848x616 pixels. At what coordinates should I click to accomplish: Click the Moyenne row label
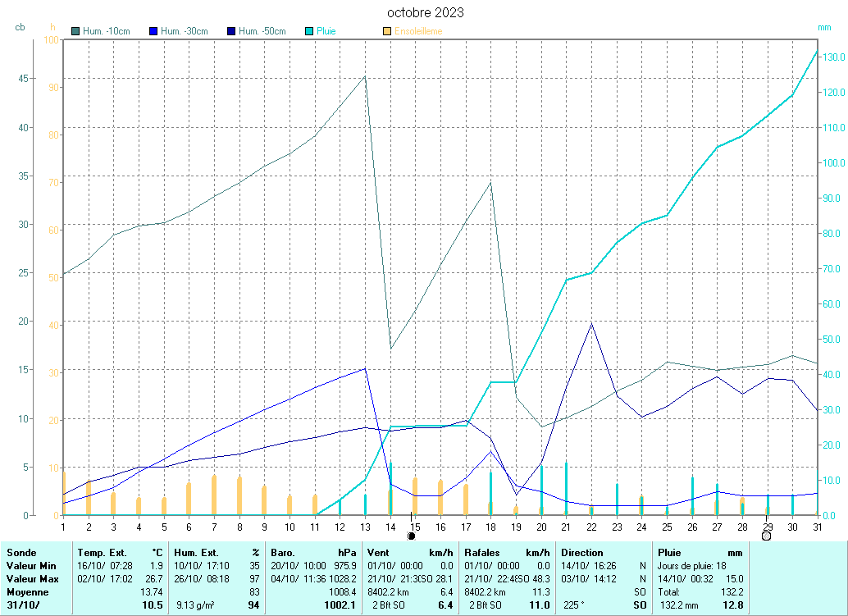26,592
